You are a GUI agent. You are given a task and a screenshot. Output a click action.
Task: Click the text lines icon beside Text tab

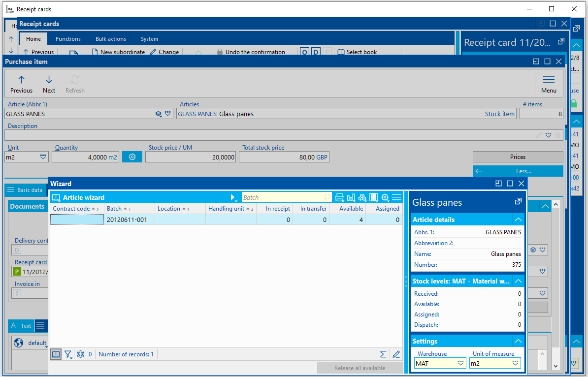point(40,326)
